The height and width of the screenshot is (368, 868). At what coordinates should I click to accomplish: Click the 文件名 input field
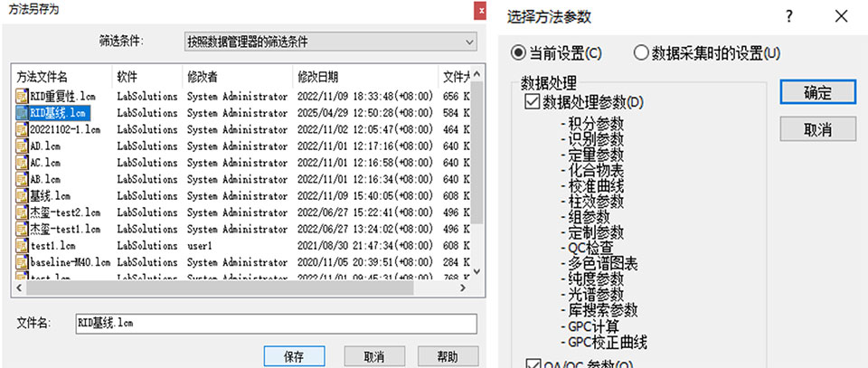point(275,323)
